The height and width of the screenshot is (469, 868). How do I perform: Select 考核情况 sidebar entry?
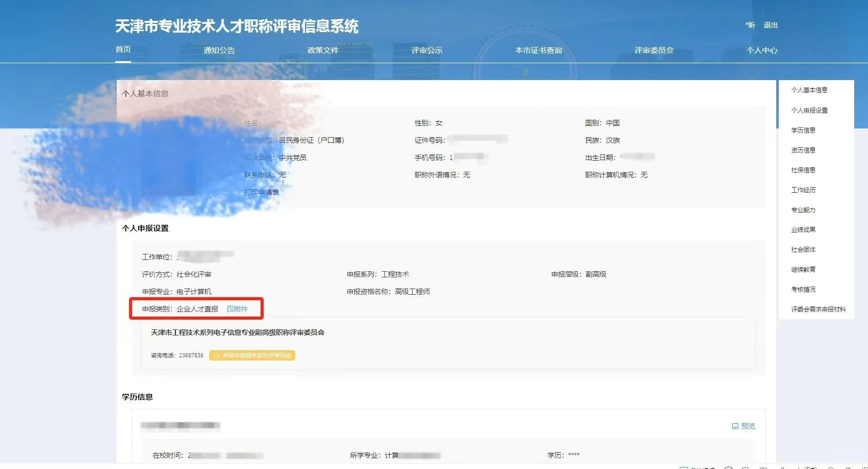click(803, 289)
